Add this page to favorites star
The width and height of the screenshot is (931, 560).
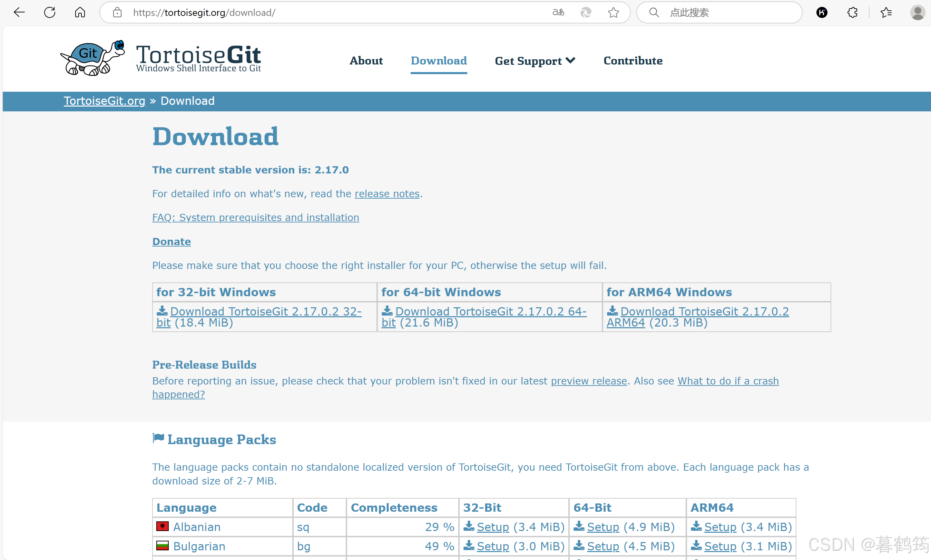click(613, 12)
